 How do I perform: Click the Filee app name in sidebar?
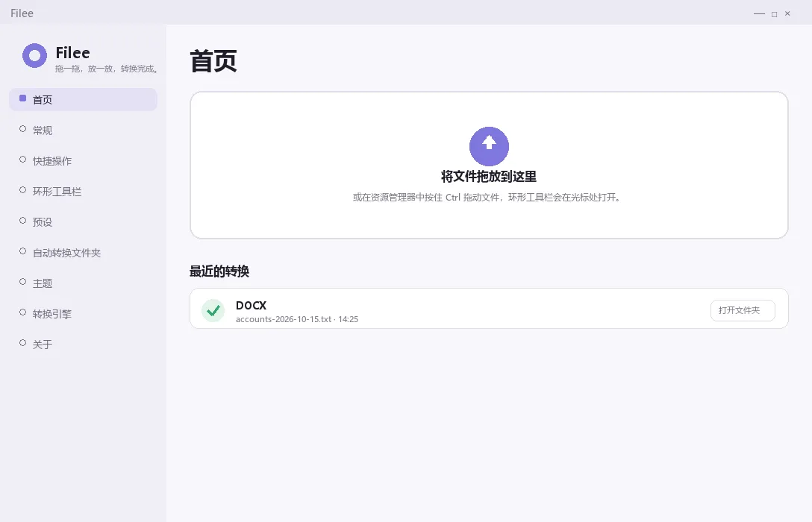(72, 52)
